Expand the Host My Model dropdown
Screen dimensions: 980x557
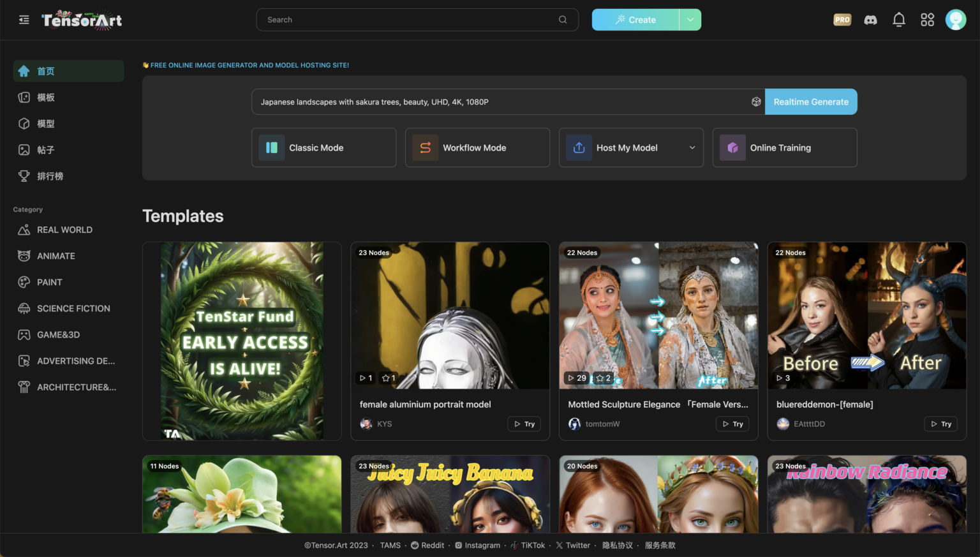coord(692,148)
